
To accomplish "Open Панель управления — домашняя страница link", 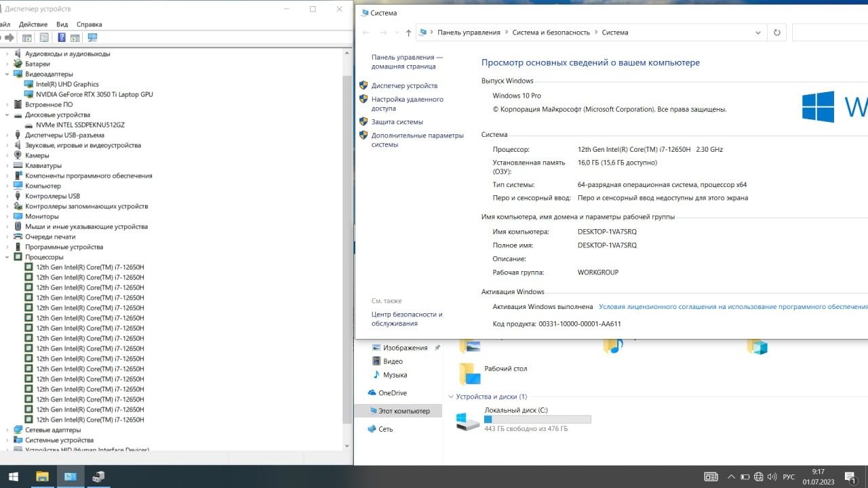I will [407, 62].
